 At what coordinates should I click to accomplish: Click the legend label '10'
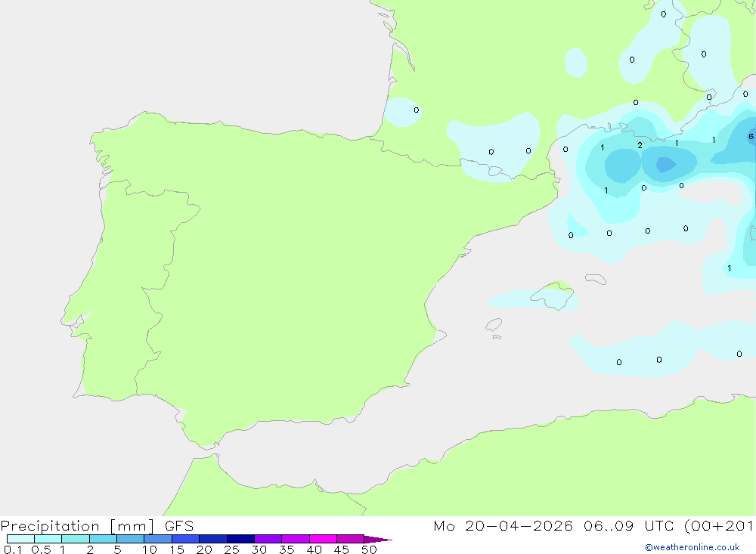click(x=150, y=549)
